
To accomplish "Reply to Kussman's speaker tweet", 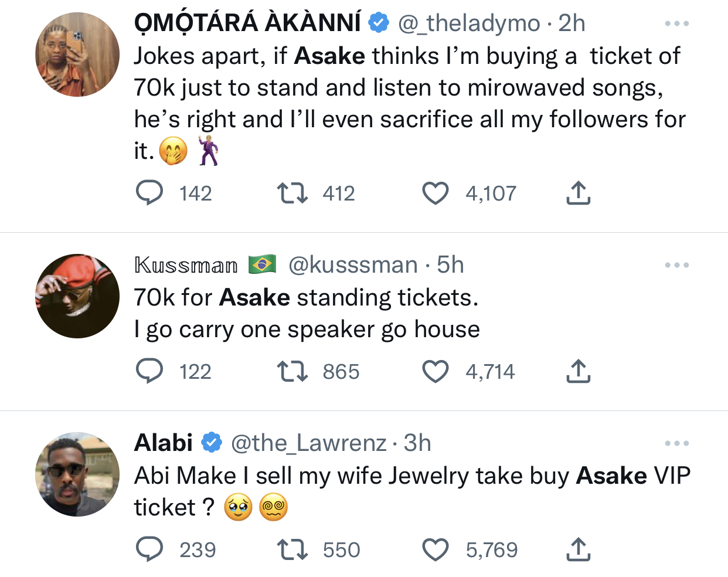I will point(149,371).
